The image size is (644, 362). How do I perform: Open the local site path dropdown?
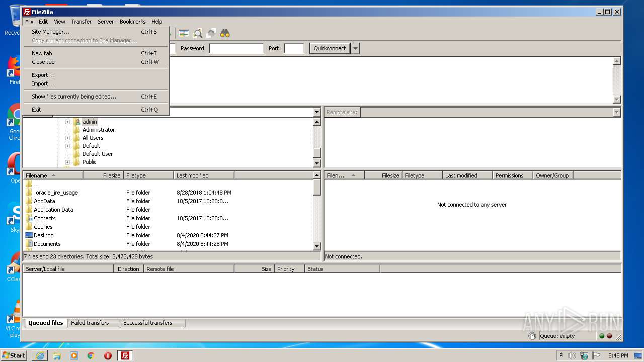316,112
